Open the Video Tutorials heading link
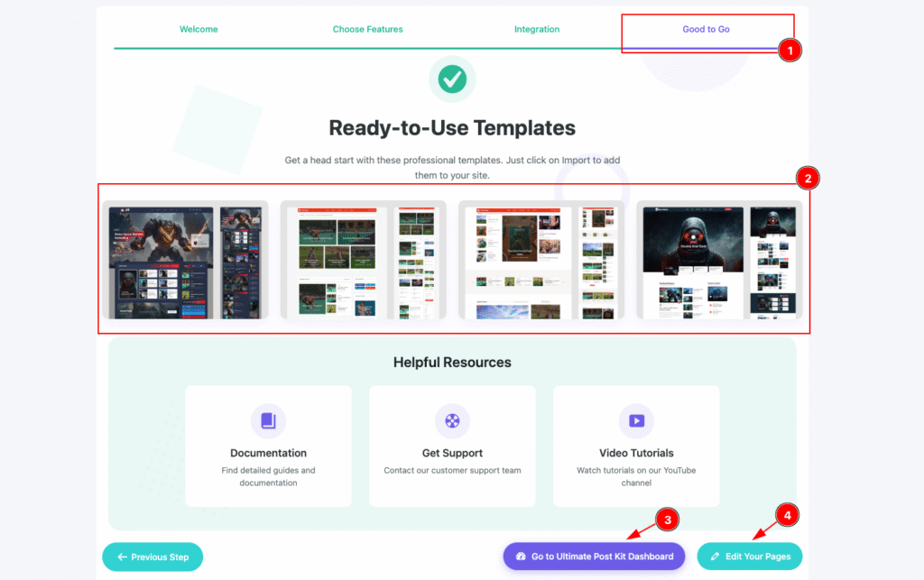Screen dimensions: 924x580 (636, 453)
